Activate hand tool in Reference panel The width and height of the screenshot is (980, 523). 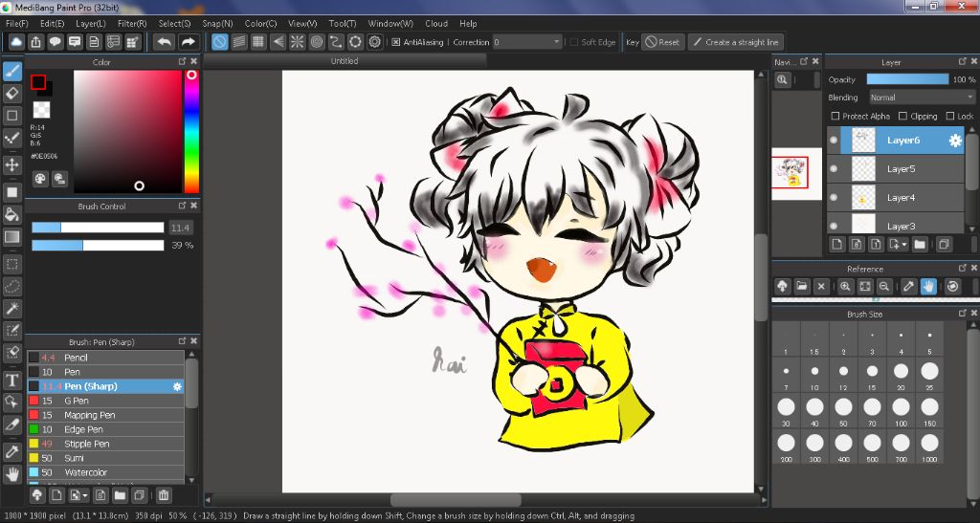(928, 287)
